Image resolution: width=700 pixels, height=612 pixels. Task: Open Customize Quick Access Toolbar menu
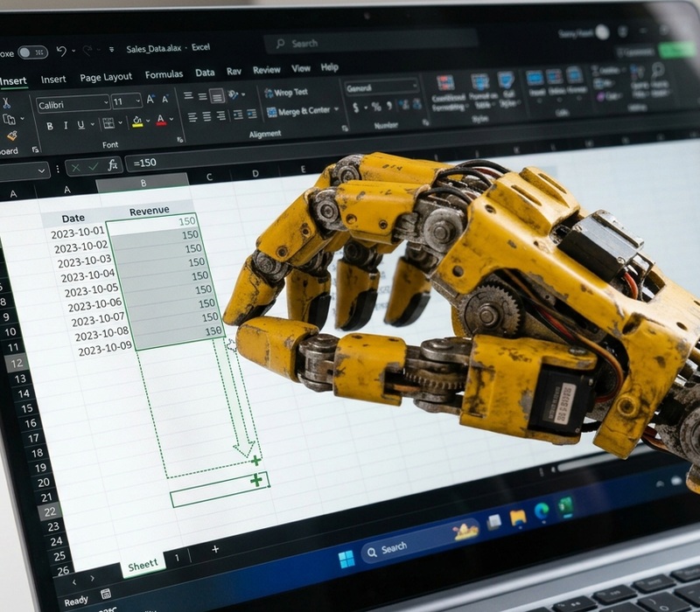pyautogui.click(x=111, y=50)
